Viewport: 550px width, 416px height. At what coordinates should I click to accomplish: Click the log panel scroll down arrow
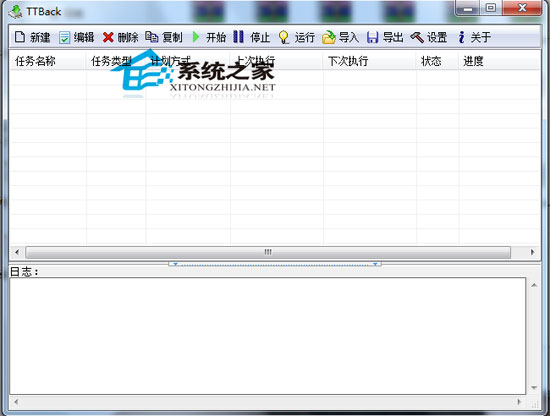point(534,388)
